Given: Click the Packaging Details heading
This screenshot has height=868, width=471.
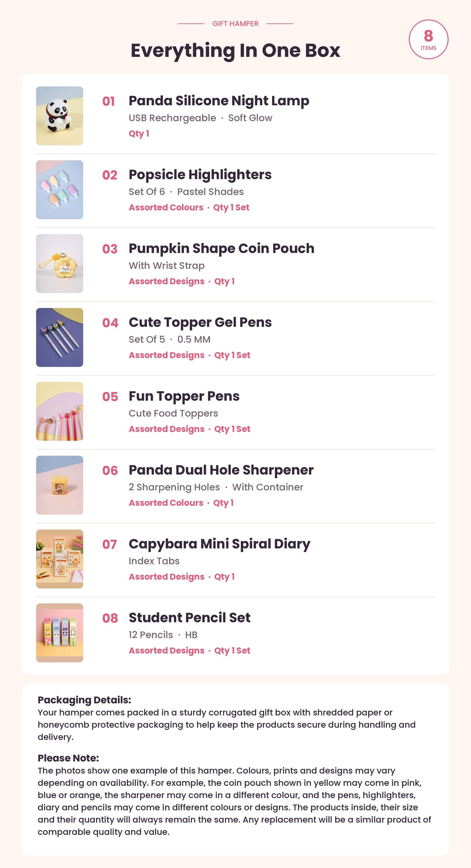Looking at the screenshot, I should (x=84, y=700).
